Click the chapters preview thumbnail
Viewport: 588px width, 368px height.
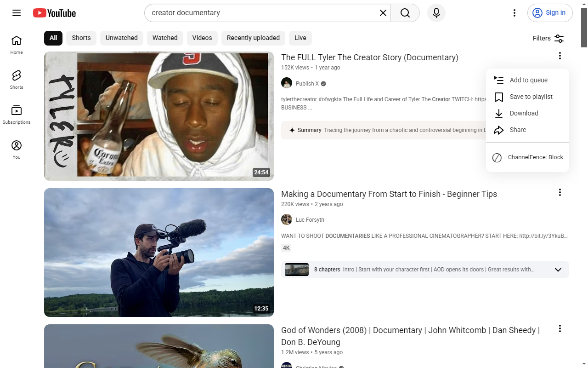tap(297, 270)
